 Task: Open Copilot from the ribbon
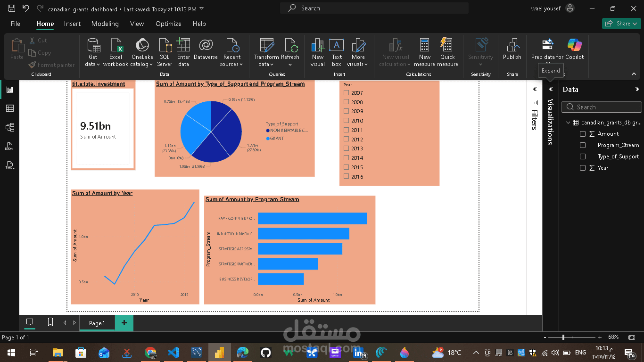575,49
